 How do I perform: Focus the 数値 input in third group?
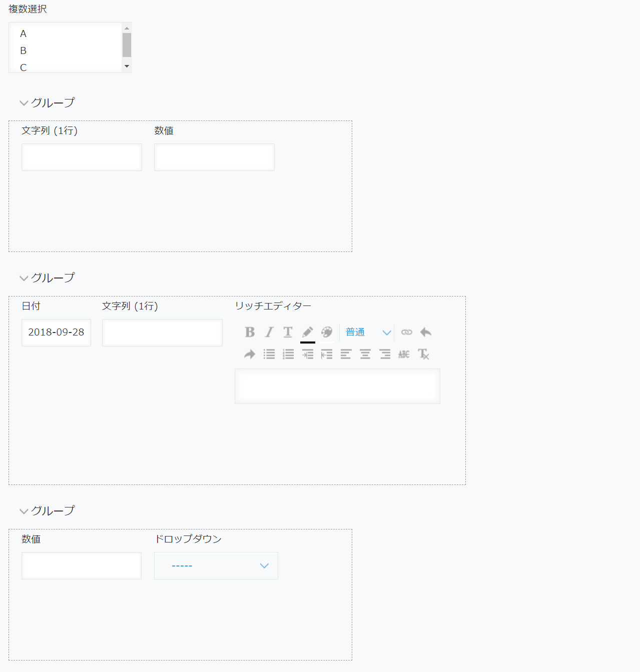pos(82,565)
